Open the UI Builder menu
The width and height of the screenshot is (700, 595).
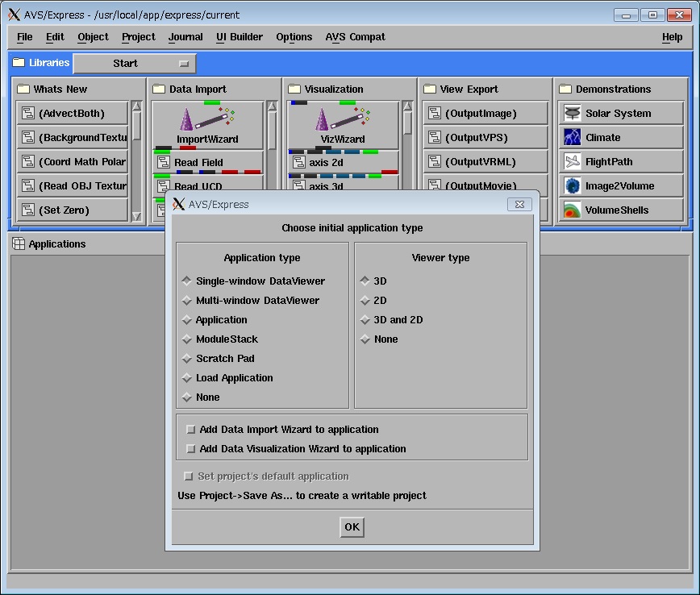click(240, 37)
